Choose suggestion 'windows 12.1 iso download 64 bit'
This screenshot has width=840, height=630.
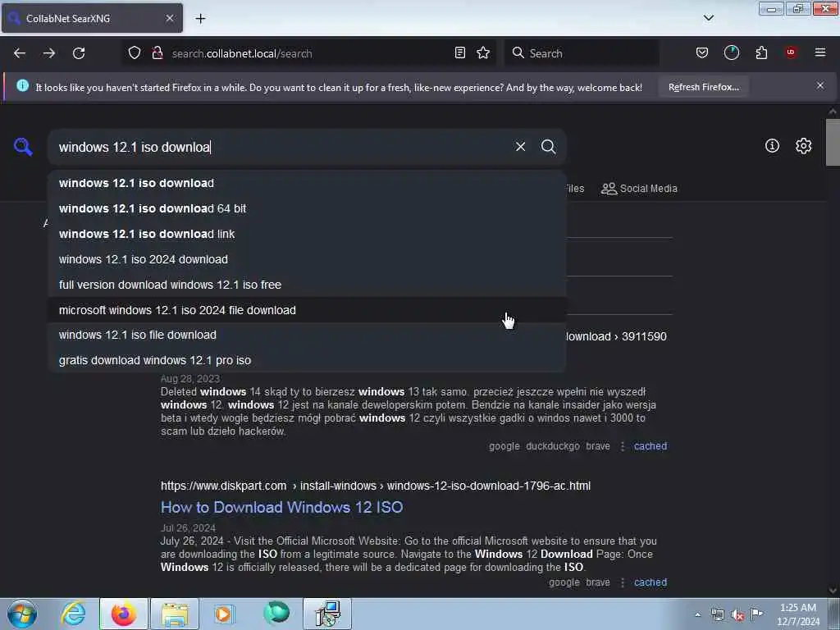(x=307, y=208)
